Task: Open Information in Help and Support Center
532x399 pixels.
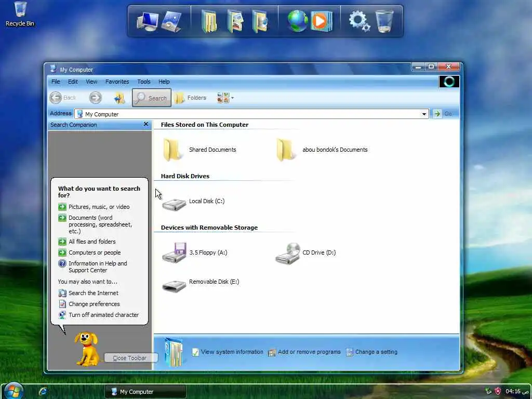Action: click(x=92, y=267)
